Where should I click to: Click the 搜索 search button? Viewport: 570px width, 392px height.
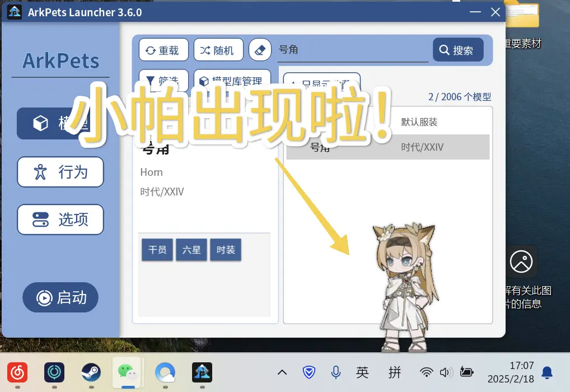pyautogui.click(x=457, y=50)
